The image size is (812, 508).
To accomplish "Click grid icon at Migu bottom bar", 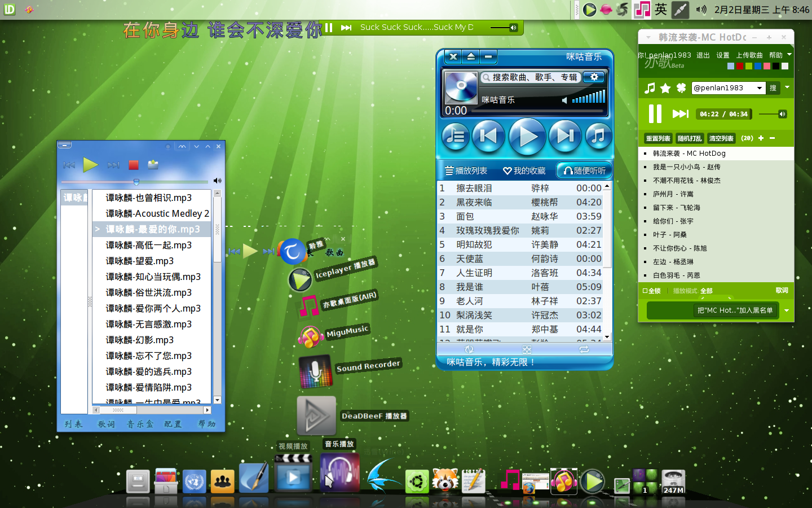I will (527, 349).
